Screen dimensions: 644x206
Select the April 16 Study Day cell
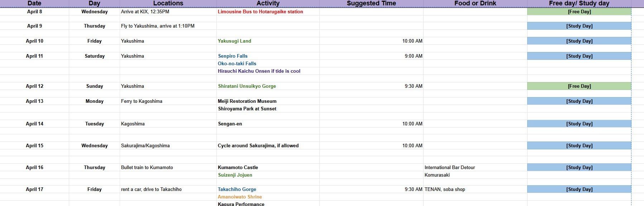579,167
